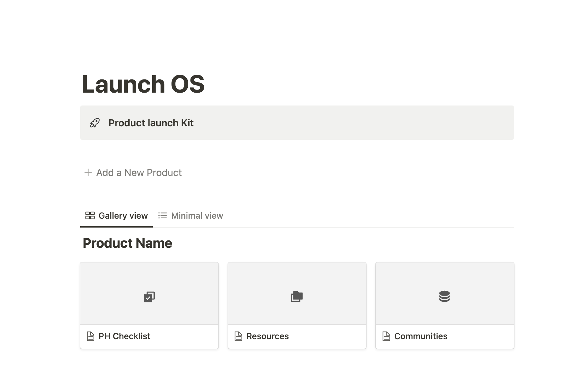Open the Communities page title
Screen dimensions: 588x368
(x=420, y=336)
